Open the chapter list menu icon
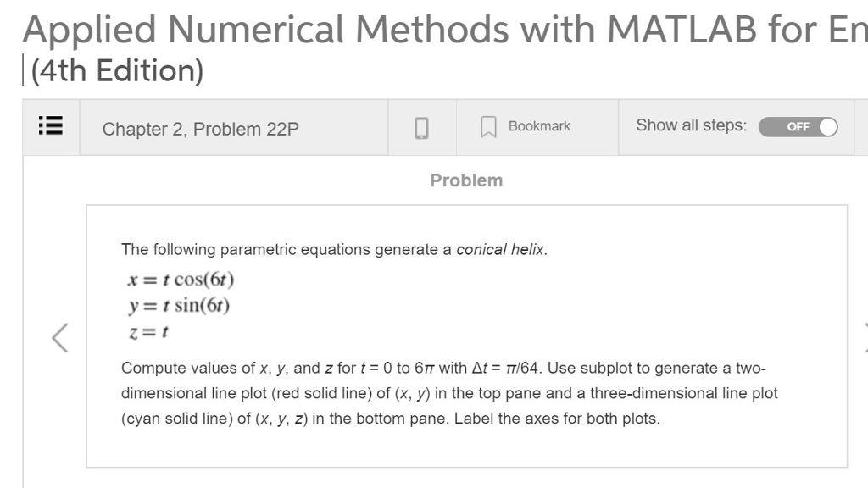Viewport: 868px width, 488px height. click(x=52, y=128)
